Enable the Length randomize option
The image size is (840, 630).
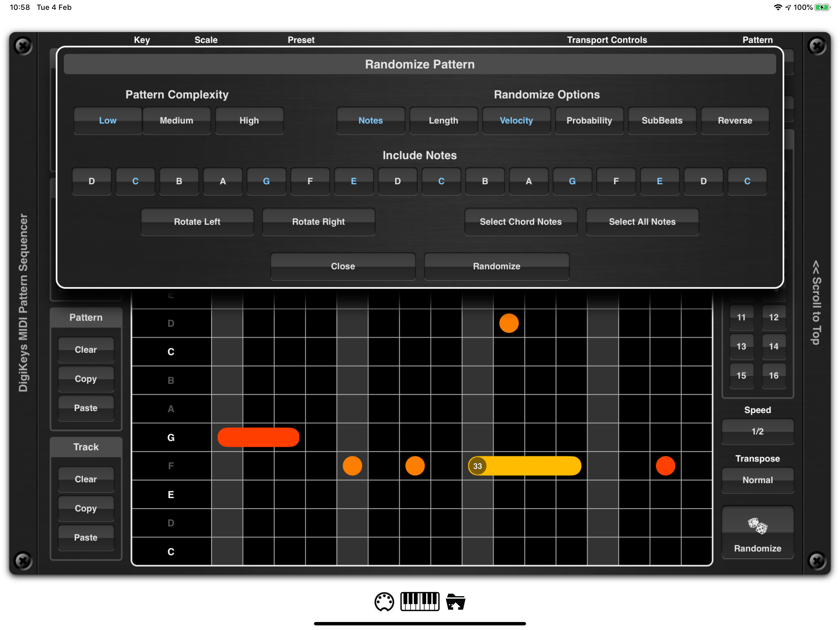click(443, 121)
